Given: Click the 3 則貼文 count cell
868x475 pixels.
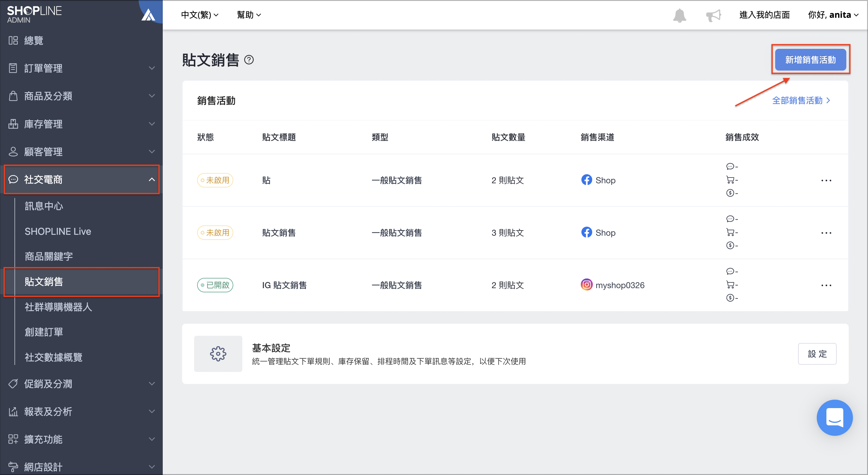Looking at the screenshot, I should click(508, 233).
